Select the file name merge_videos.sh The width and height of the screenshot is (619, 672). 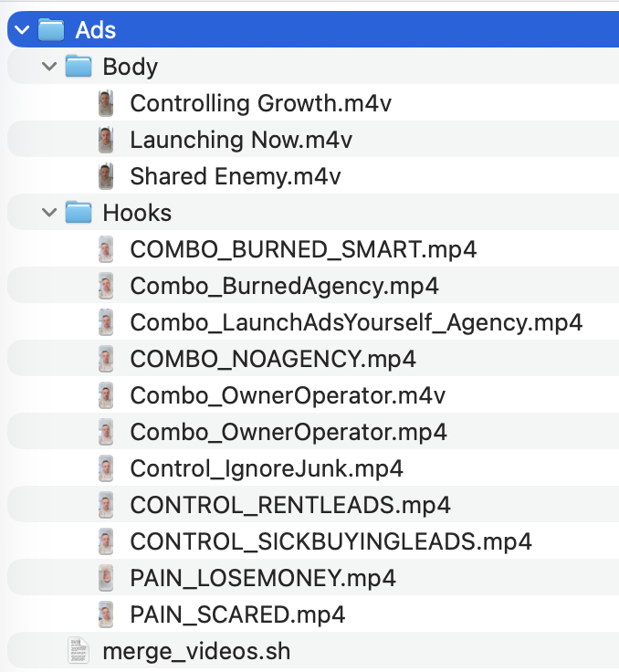point(196,652)
